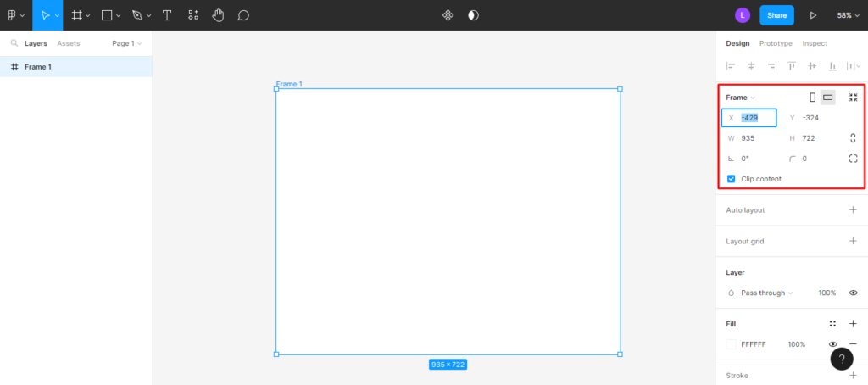Add Auto layout with plus icon
Image resolution: width=868 pixels, height=385 pixels.
click(853, 209)
